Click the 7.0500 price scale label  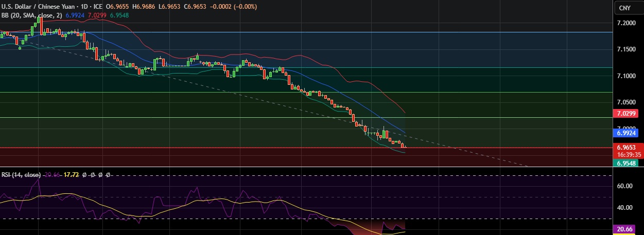[627, 102]
